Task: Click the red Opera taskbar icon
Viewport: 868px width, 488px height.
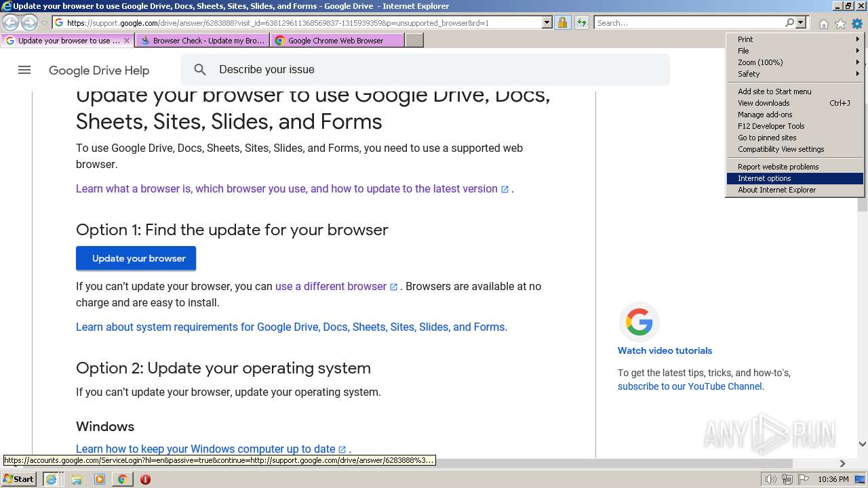Action: [x=145, y=479]
